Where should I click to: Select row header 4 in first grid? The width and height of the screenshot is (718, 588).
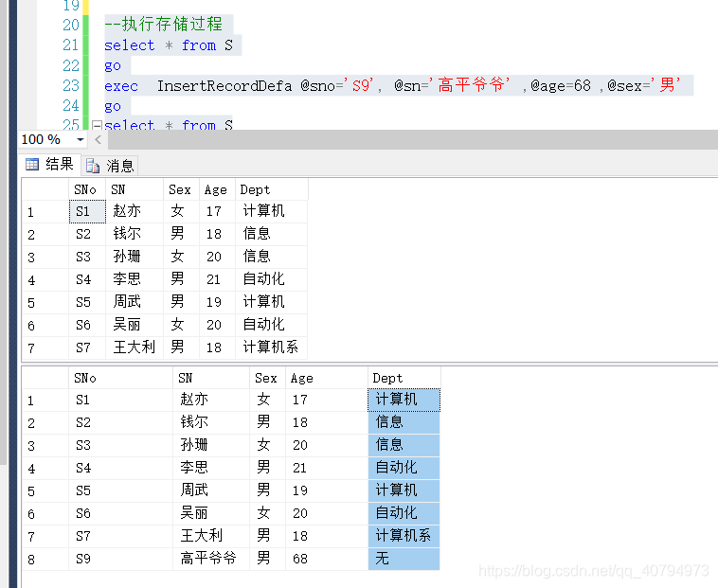click(45, 279)
